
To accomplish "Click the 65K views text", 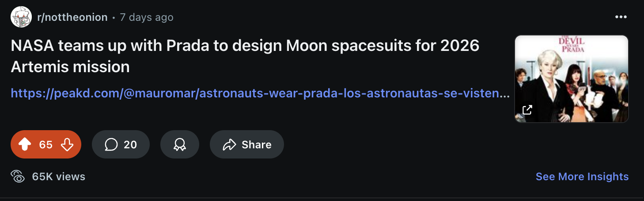I will [59, 177].
